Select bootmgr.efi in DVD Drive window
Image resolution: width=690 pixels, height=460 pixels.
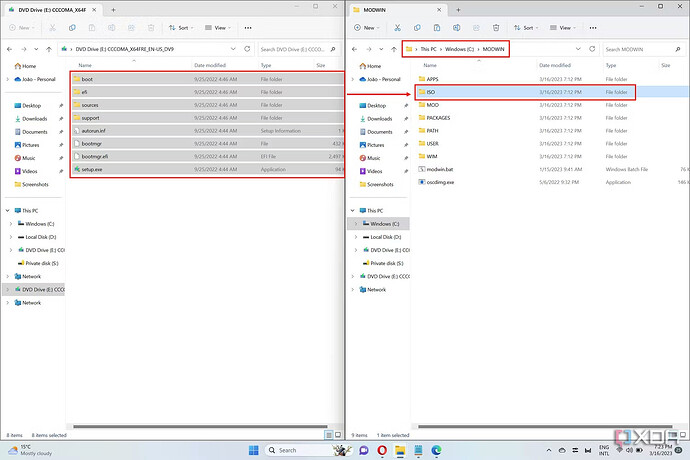pos(207,156)
